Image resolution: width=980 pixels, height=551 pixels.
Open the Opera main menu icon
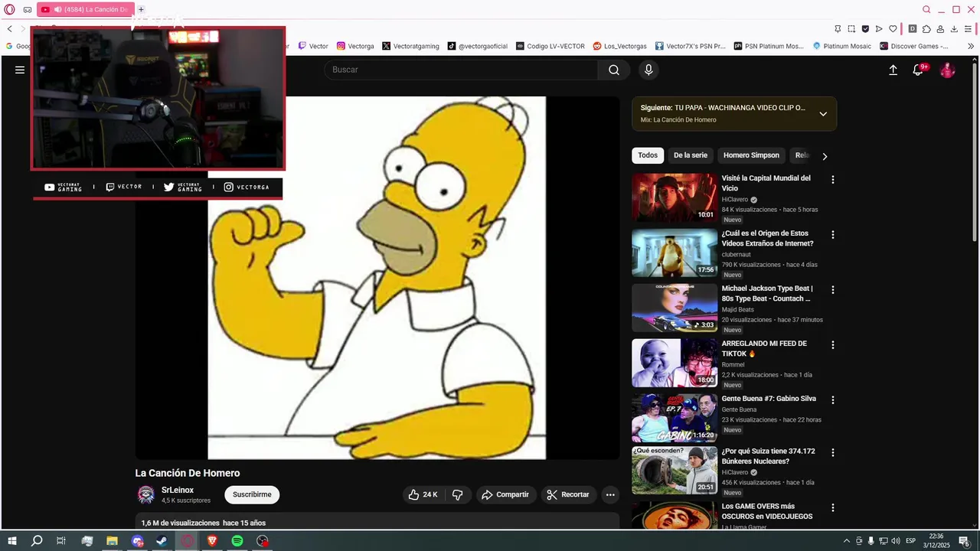10,10
